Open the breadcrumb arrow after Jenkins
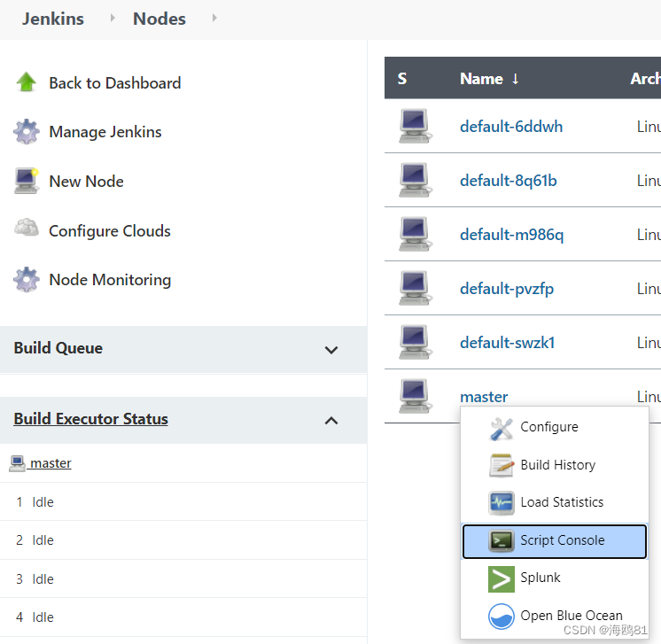The width and height of the screenshot is (661, 644). [113, 18]
